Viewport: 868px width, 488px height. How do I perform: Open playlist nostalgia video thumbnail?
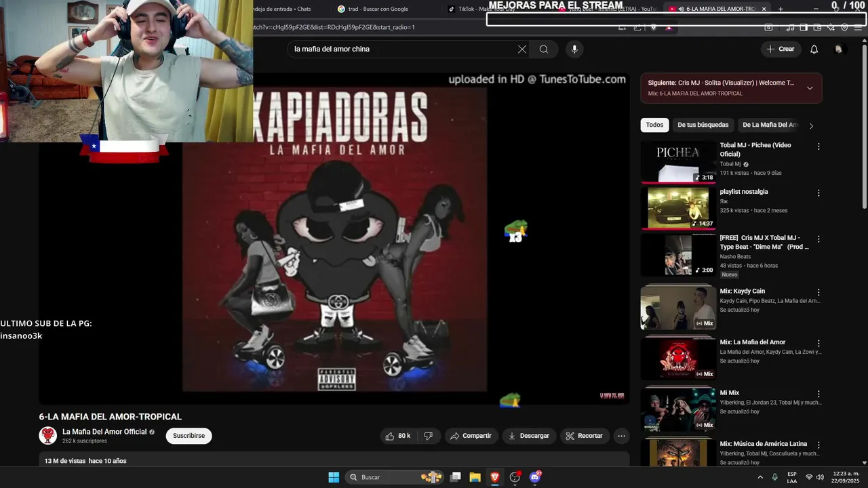tap(678, 208)
